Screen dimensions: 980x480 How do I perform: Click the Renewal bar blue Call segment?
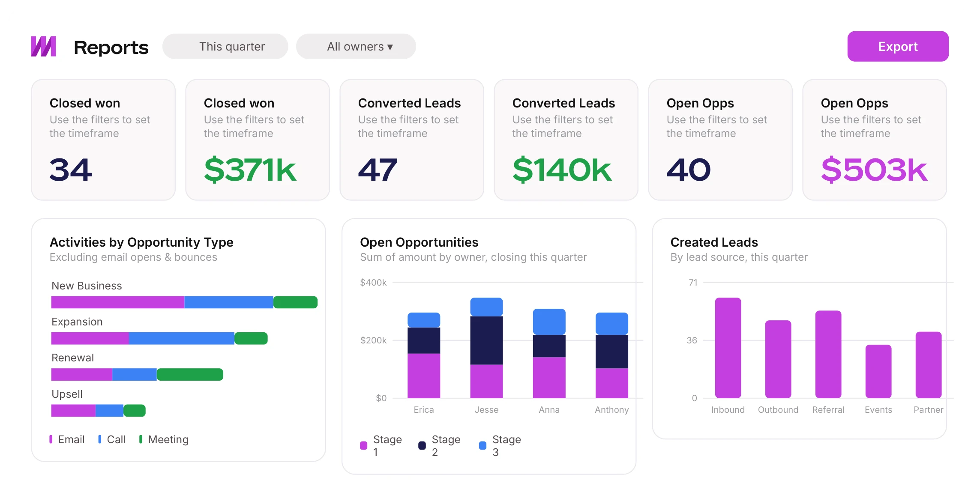point(135,374)
